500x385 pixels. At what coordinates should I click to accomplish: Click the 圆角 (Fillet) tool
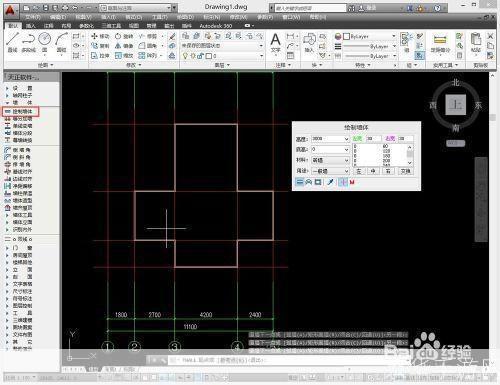[x=147, y=46]
